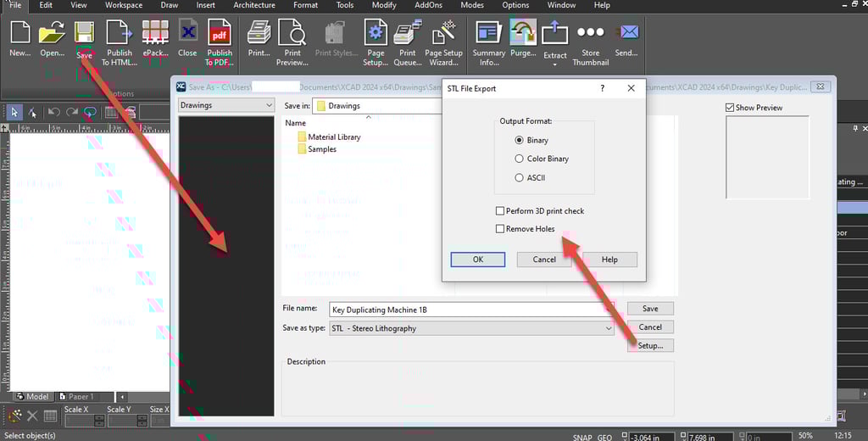
Task: Click the Undo arrow icon
Action: (x=53, y=113)
